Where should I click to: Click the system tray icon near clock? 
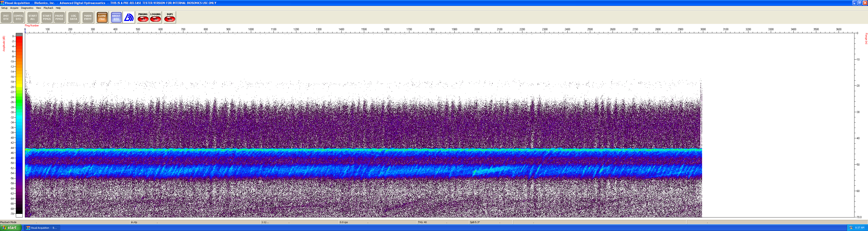point(851,228)
